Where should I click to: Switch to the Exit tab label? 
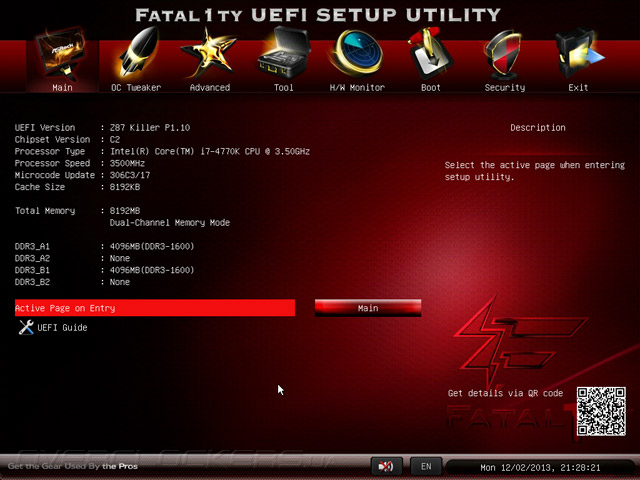(x=578, y=87)
